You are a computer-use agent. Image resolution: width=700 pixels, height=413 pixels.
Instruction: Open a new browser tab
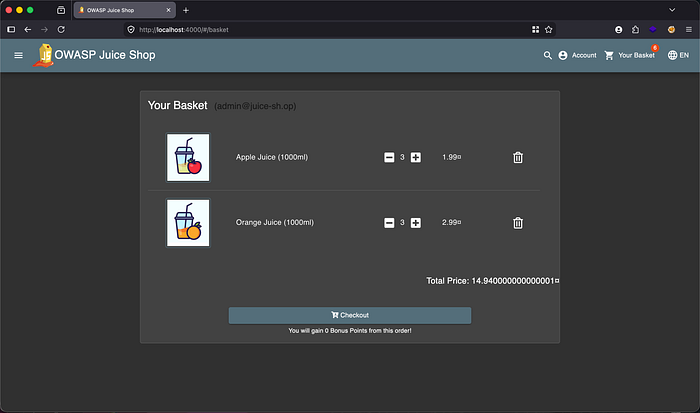[186, 10]
